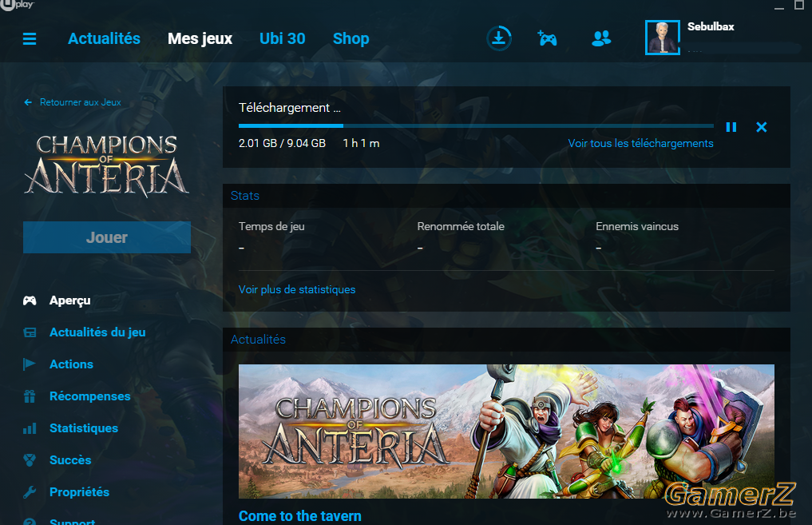Open Statistiques in the sidebar
The image size is (812, 525).
pos(84,428)
